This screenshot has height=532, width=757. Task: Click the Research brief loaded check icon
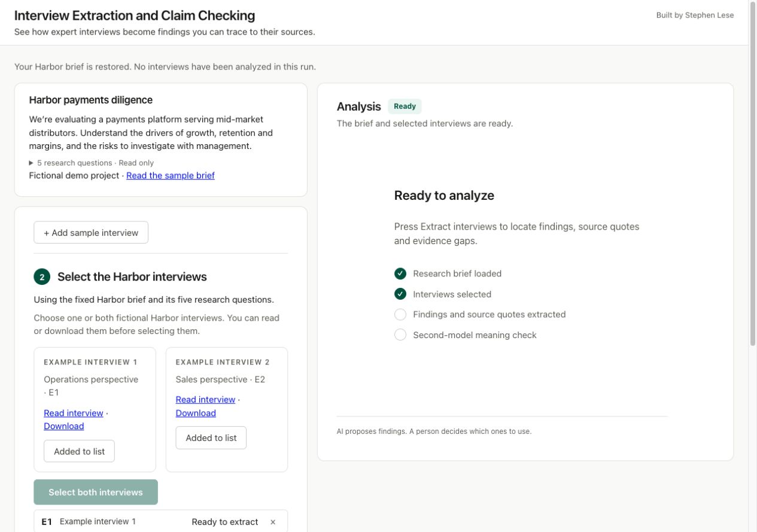400,273
